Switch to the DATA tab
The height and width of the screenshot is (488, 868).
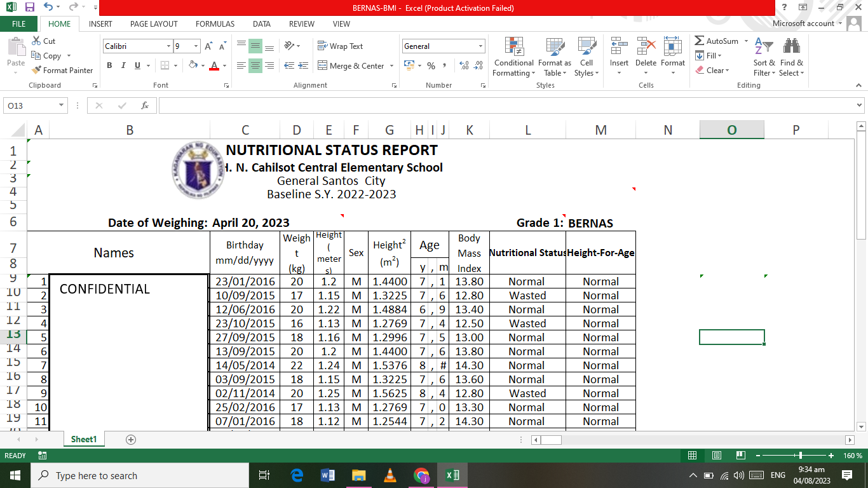pos(261,24)
